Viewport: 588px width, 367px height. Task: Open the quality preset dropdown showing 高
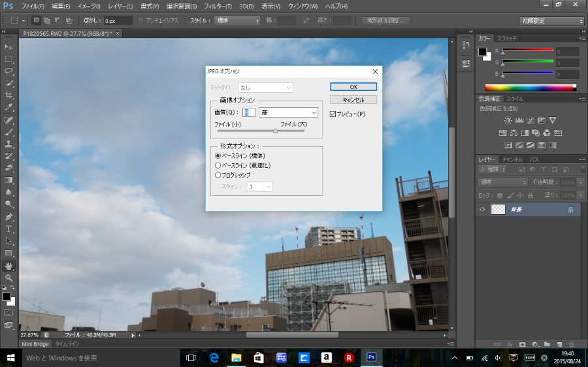click(288, 113)
